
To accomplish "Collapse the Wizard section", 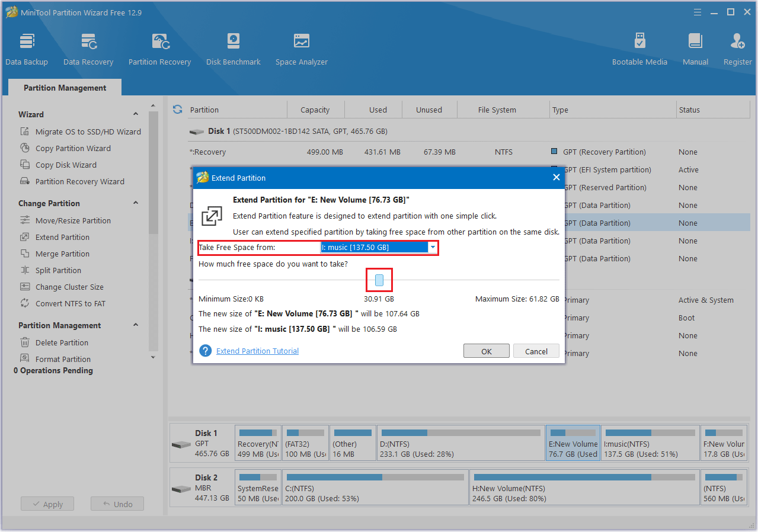I will coord(136,114).
